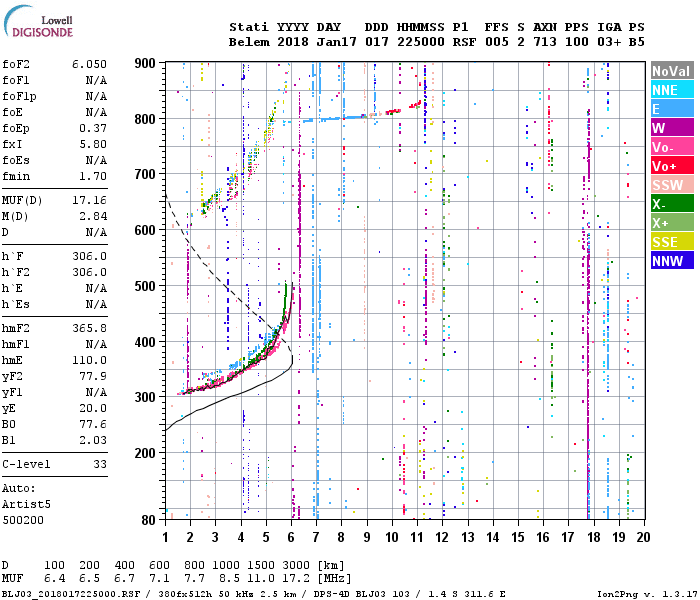Click the fxI value 5.80
Image resolution: width=700 pixels, height=600 pixels.
93,144
